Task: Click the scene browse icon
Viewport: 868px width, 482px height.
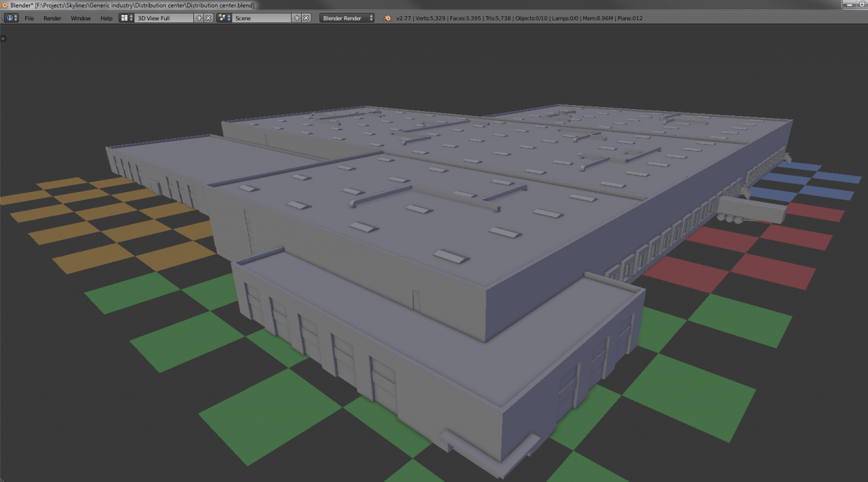Action: (x=224, y=18)
